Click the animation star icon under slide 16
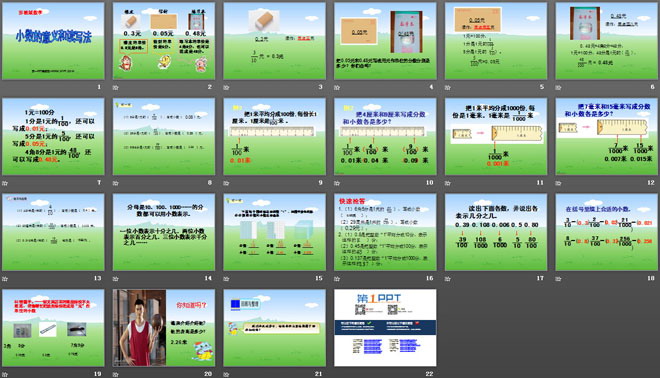 click(x=337, y=279)
